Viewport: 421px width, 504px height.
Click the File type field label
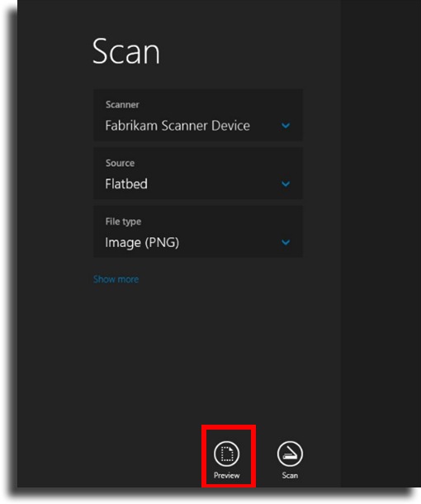123,221
